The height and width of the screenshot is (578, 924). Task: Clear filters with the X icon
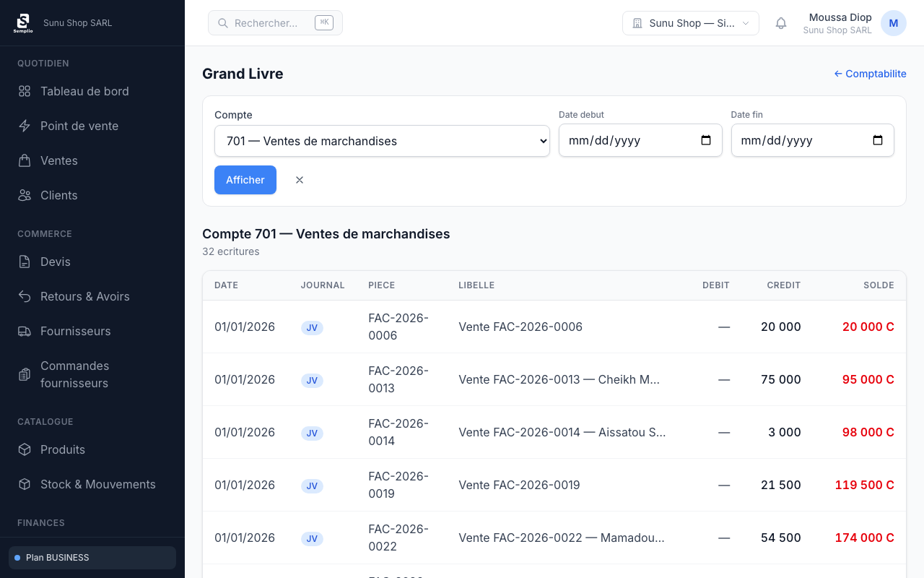300,180
